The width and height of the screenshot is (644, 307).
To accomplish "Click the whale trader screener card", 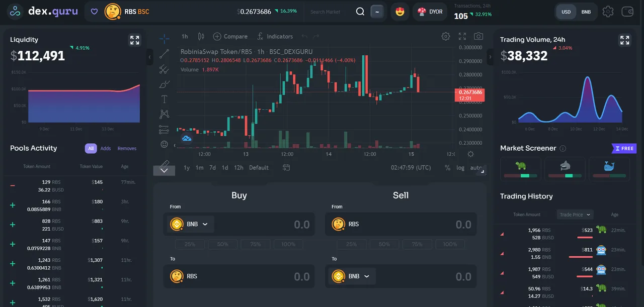I will [x=609, y=169].
